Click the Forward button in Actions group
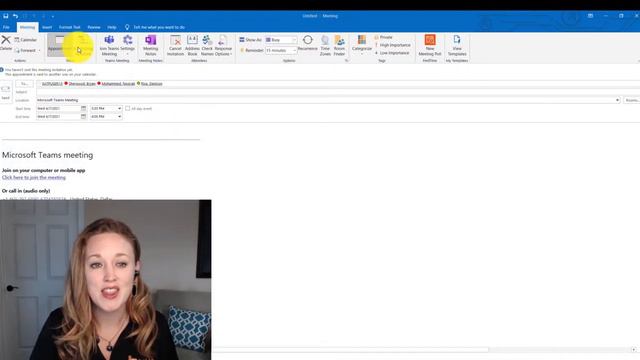The height and width of the screenshot is (360, 640). pyautogui.click(x=27, y=51)
